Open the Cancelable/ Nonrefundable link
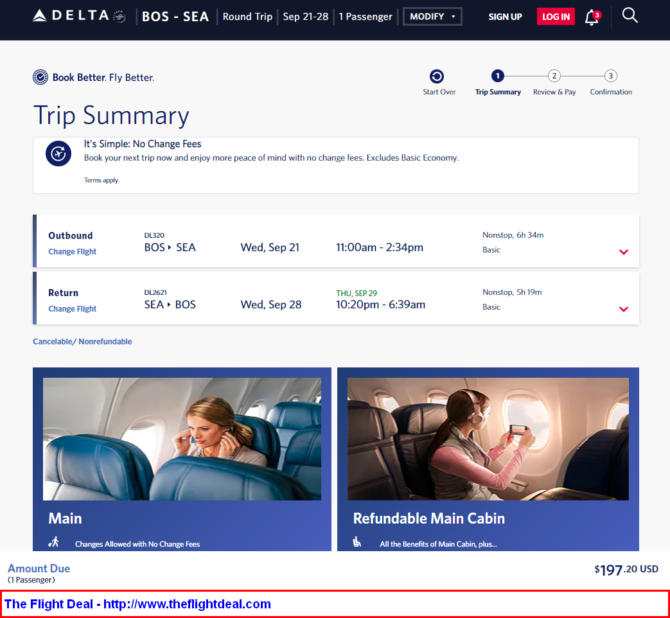The image size is (670, 618). (x=82, y=341)
